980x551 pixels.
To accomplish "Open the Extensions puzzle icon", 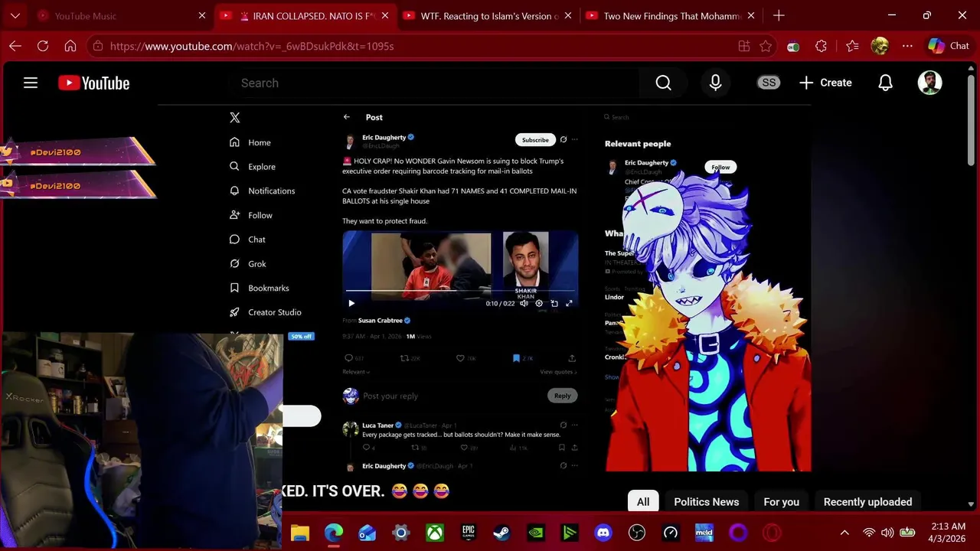I will [822, 46].
